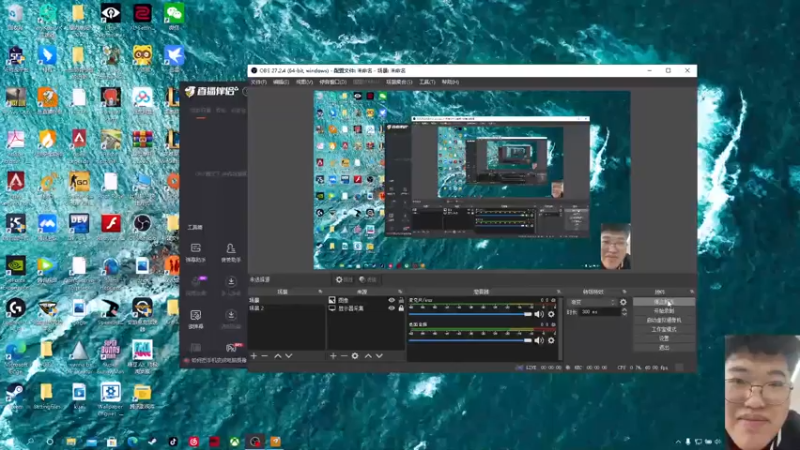Image resolution: width=800 pixels, height=450 pixels.
Task: Move the scene up in Scenes dock
Action: click(278, 356)
